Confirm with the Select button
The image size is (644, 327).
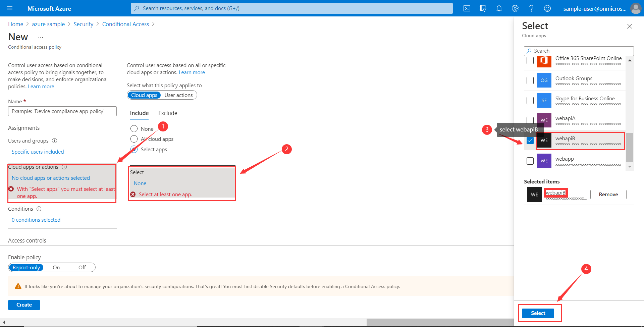click(x=538, y=313)
